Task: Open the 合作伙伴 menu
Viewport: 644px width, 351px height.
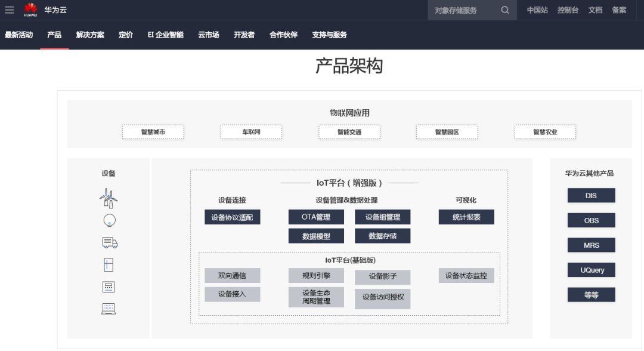Action: (283, 35)
